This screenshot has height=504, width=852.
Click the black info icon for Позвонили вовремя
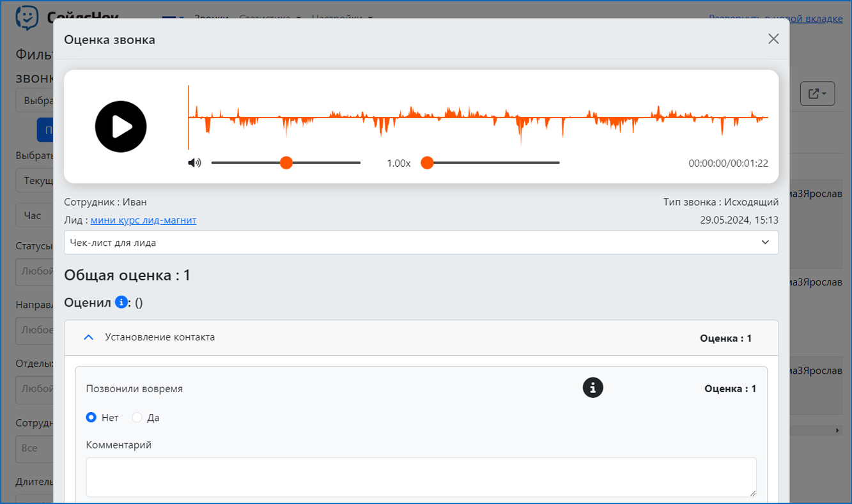coord(593,387)
